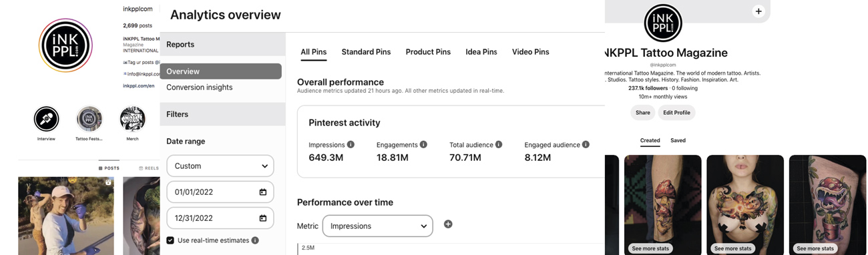The image size is (868, 255).
Task: Open the Impressions metric dropdown
Action: pyautogui.click(x=378, y=226)
